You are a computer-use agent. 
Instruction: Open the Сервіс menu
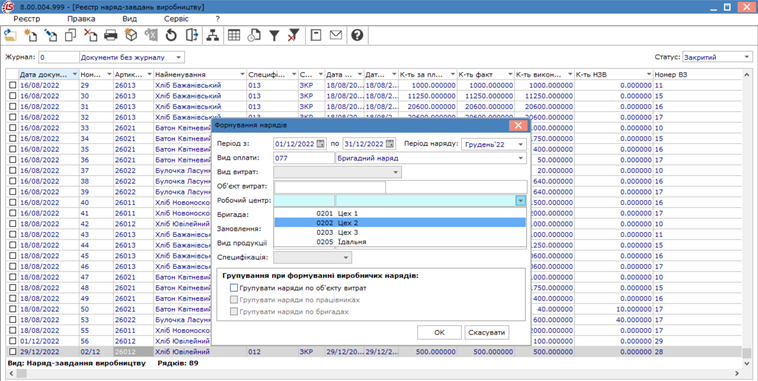tap(176, 19)
